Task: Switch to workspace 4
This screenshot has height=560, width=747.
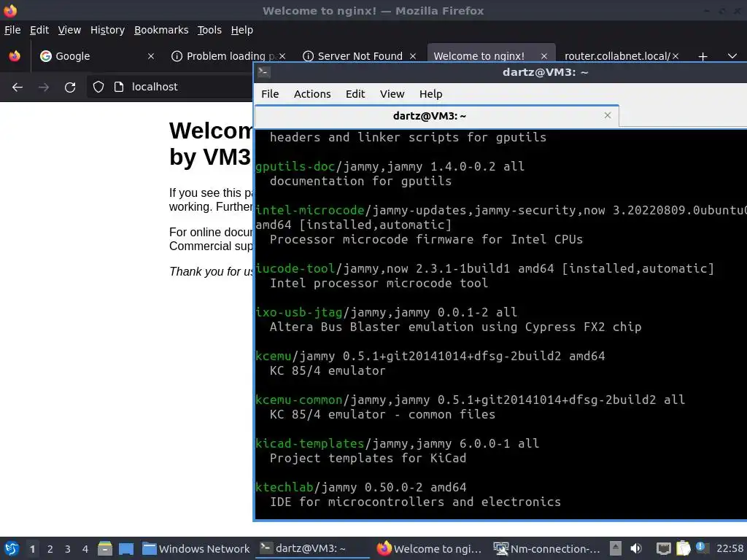Action: pyautogui.click(x=85, y=548)
